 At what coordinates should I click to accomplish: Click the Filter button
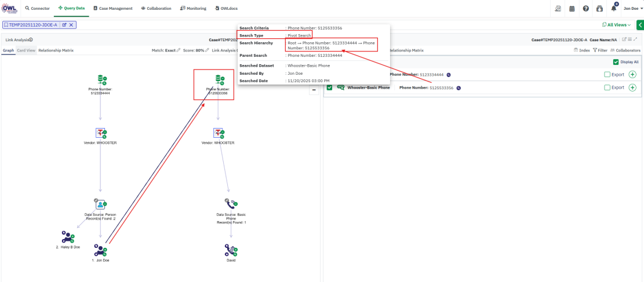click(600, 50)
